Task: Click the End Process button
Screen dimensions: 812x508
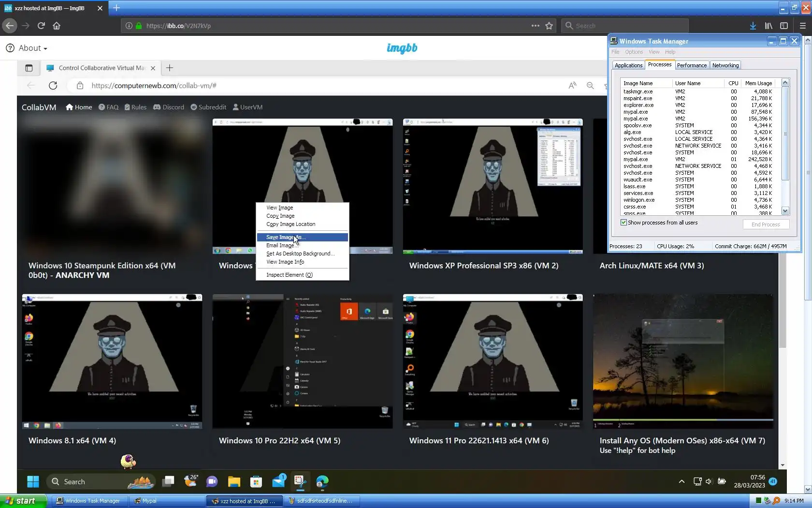Action: 766,224
